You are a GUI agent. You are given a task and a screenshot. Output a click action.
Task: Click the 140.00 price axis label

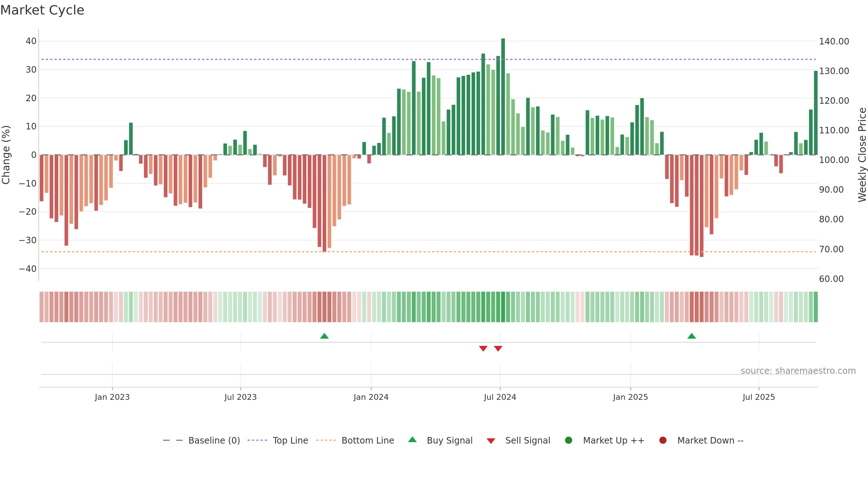pos(834,41)
